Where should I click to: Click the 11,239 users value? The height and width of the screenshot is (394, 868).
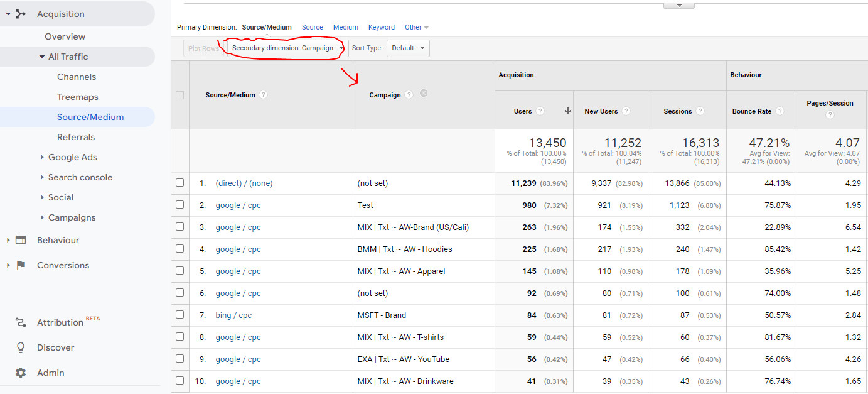(524, 183)
